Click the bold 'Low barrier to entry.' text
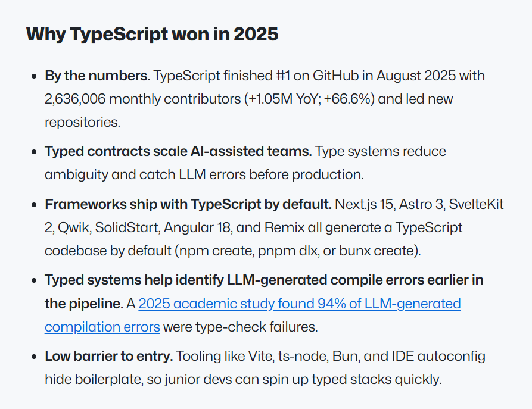532x409 pixels. 108,357
